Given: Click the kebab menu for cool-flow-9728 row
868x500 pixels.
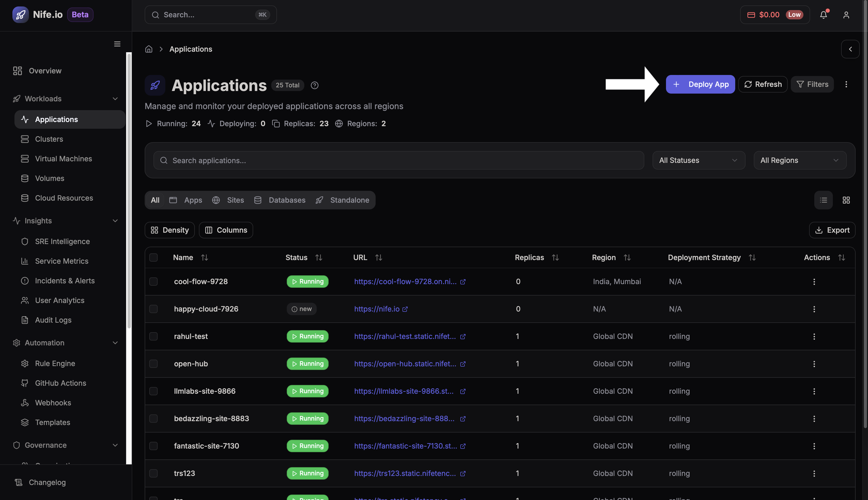Looking at the screenshot, I should [815, 281].
